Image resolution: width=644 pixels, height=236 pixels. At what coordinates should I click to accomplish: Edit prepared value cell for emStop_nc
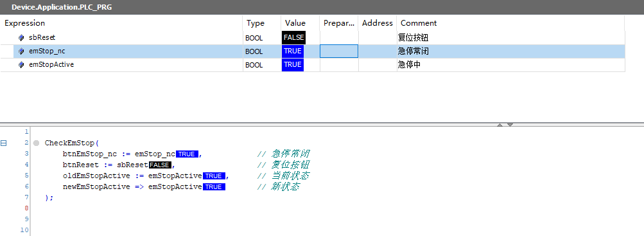[339, 51]
